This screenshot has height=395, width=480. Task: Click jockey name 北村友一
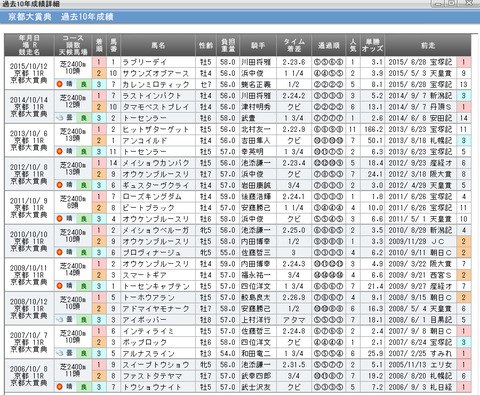click(256, 129)
